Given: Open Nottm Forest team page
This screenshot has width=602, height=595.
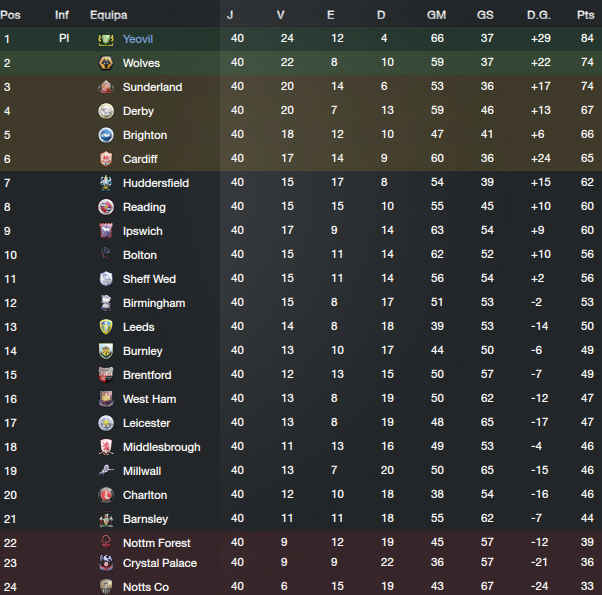Looking at the screenshot, I should tap(157, 543).
